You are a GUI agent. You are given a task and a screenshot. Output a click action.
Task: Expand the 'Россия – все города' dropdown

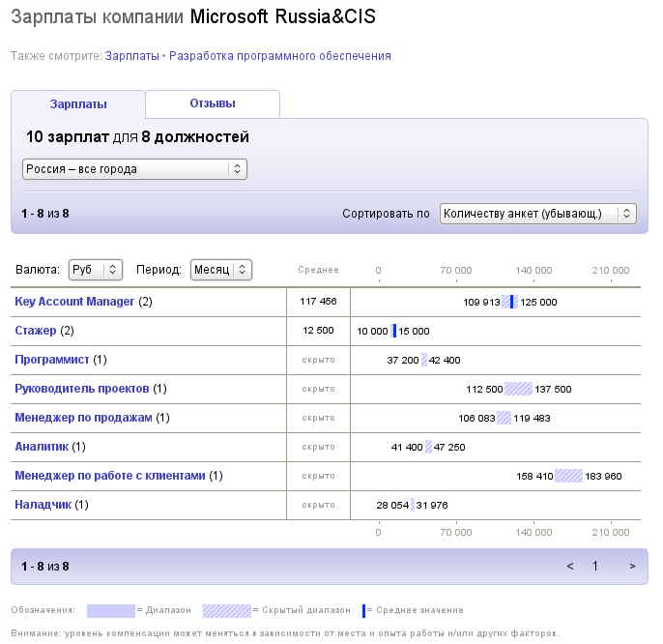coord(134,169)
